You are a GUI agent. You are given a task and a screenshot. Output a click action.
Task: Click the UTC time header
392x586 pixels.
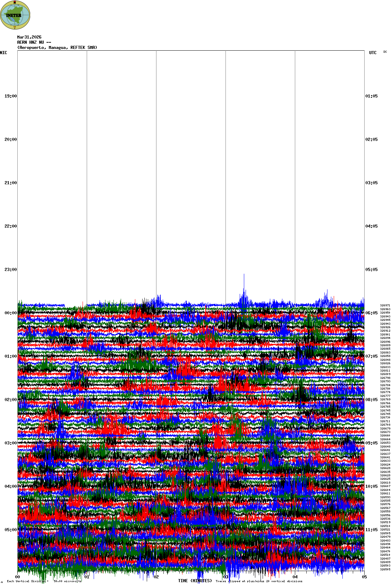pos(373,53)
